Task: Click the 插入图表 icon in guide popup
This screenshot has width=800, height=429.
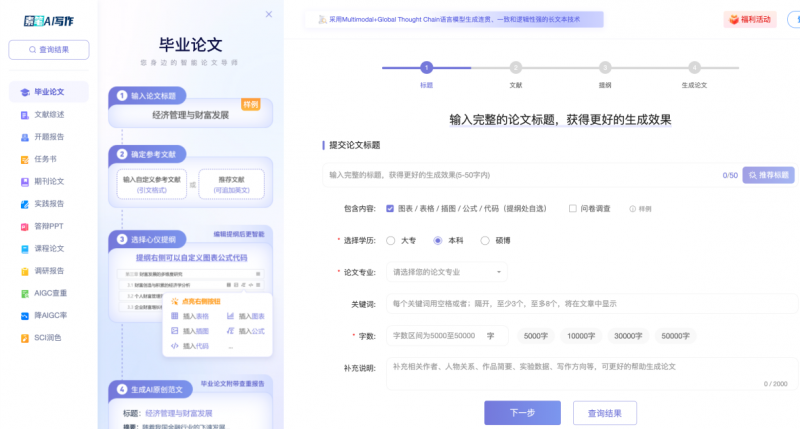Action: [230, 316]
